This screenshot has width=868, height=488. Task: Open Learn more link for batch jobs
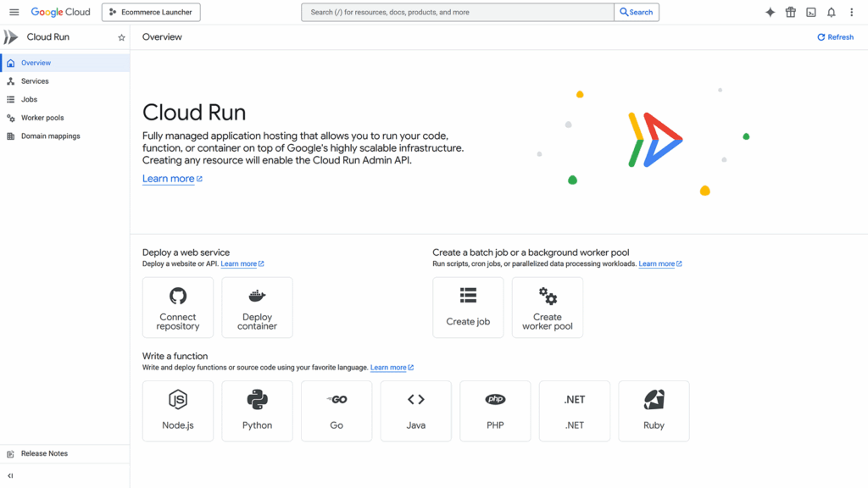[660, 264]
